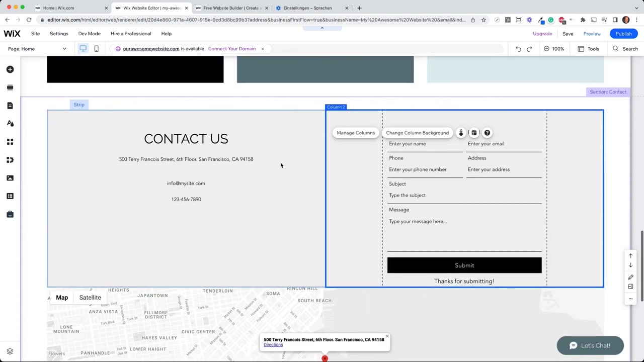Click the column stretch icon in floating toolbar

[461, 133]
